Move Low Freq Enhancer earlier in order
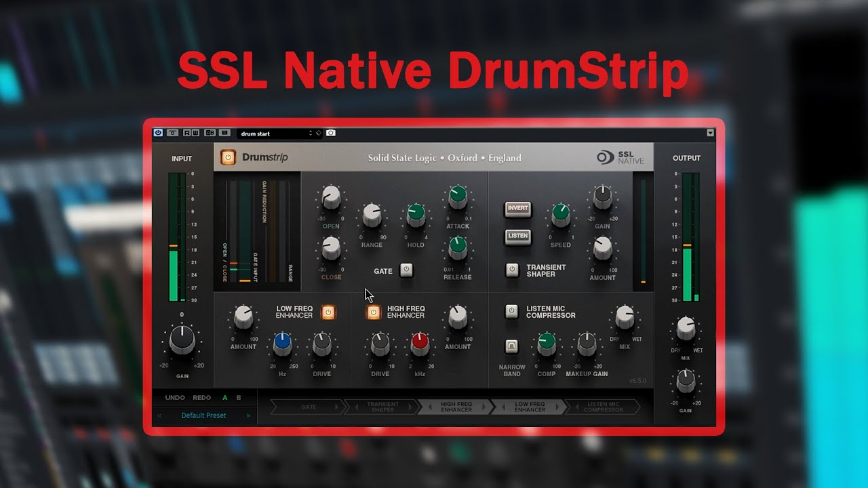 [x=503, y=407]
